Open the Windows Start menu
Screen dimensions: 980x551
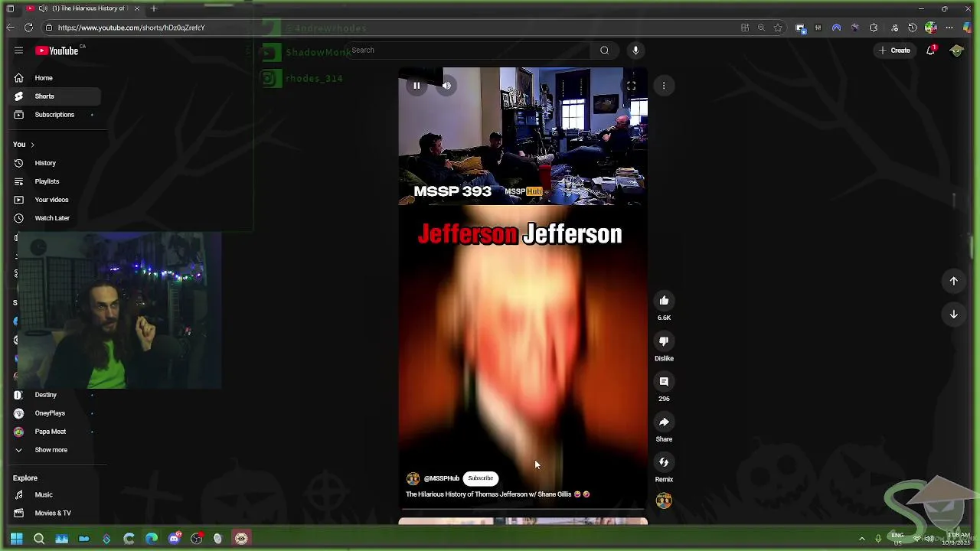point(16,539)
